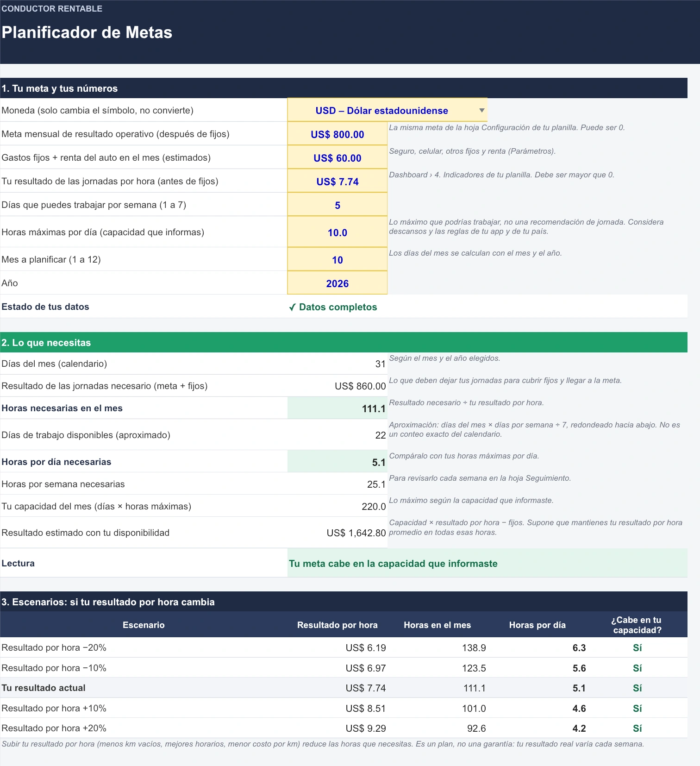The height and width of the screenshot is (766, 700).
Task: Select the 92.6 hours in month value
Action: point(476,728)
